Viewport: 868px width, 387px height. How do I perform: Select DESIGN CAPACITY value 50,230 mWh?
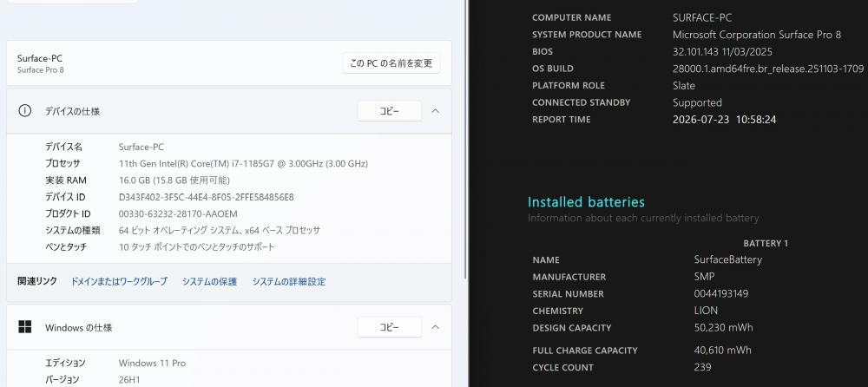pos(724,327)
